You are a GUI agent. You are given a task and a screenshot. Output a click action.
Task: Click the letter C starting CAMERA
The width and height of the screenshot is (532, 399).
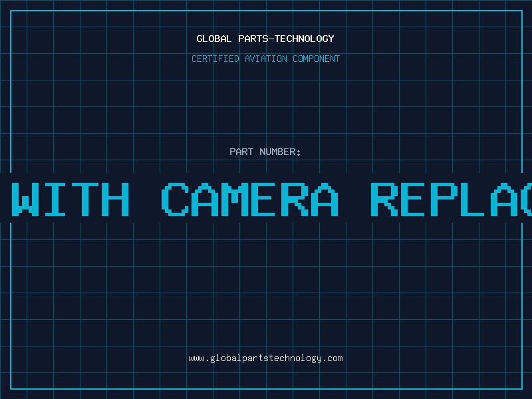tap(175, 199)
